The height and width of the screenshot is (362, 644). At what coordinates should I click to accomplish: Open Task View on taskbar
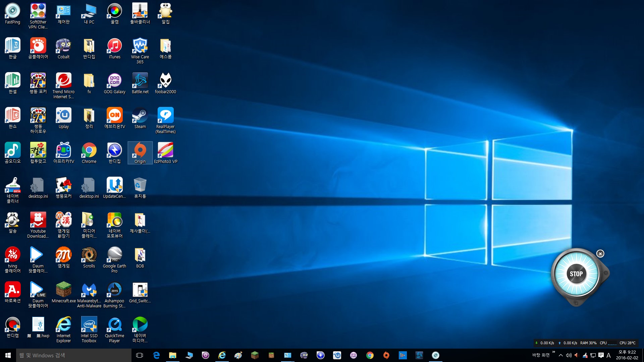140,355
